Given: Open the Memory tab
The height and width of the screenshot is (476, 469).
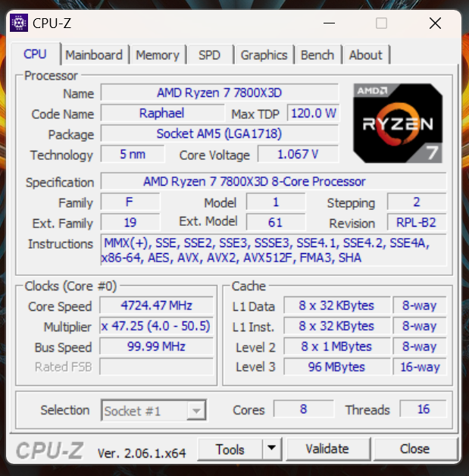Looking at the screenshot, I should click(x=158, y=55).
